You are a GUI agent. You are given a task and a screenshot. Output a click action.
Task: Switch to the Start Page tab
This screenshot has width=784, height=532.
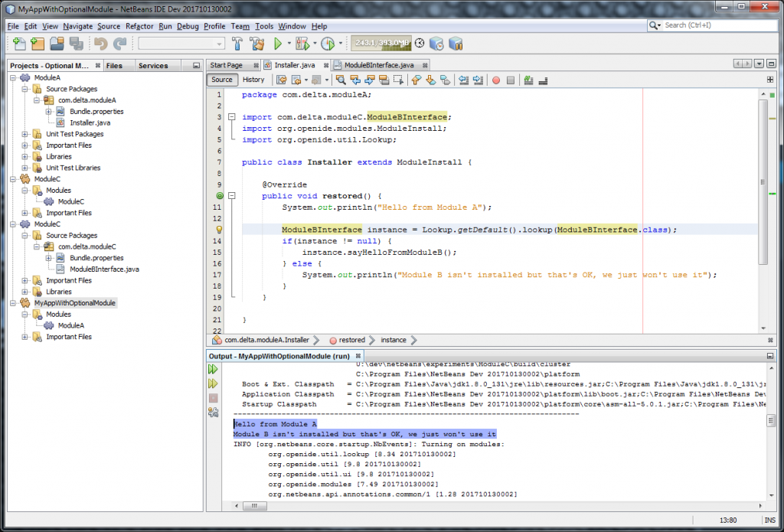[x=226, y=65]
